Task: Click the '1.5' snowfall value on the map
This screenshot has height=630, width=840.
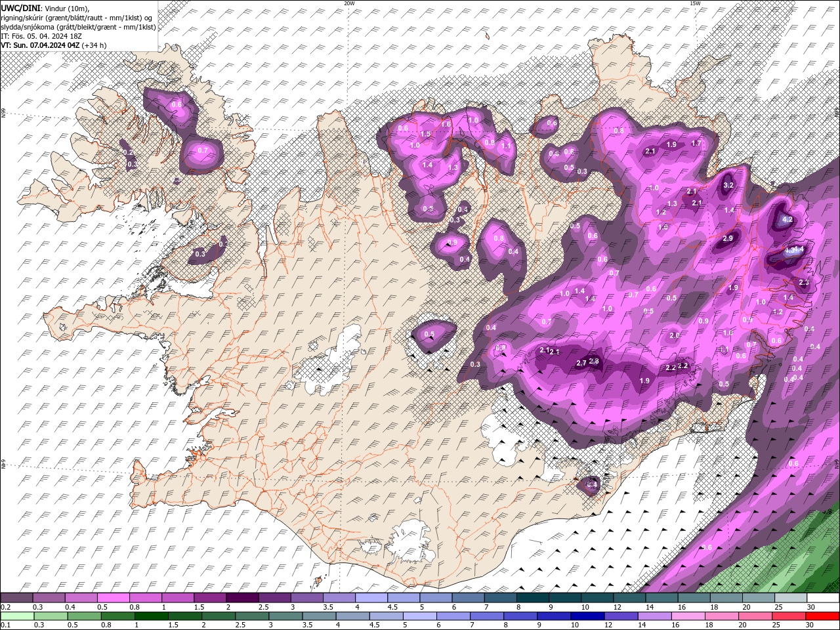Action: [x=425, y=135]
